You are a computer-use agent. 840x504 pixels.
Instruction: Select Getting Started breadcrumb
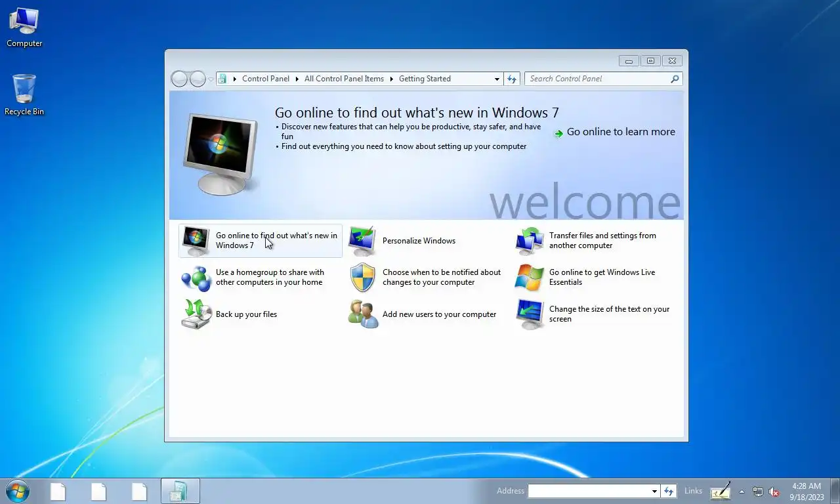click(425, 79)
